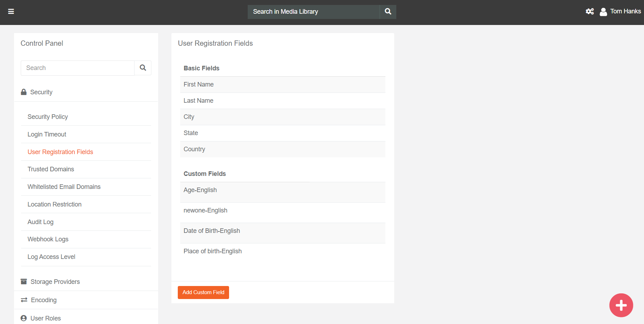The width and height of the screenshot is (644, 324).
Task: Expand the User Roles section
Action: pos(45,318)
